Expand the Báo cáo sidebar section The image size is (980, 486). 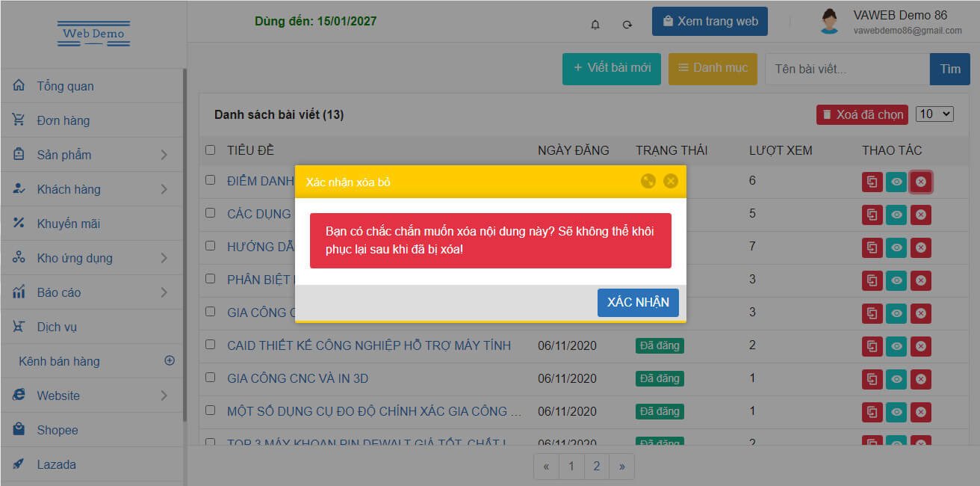[x=90, y=292]
